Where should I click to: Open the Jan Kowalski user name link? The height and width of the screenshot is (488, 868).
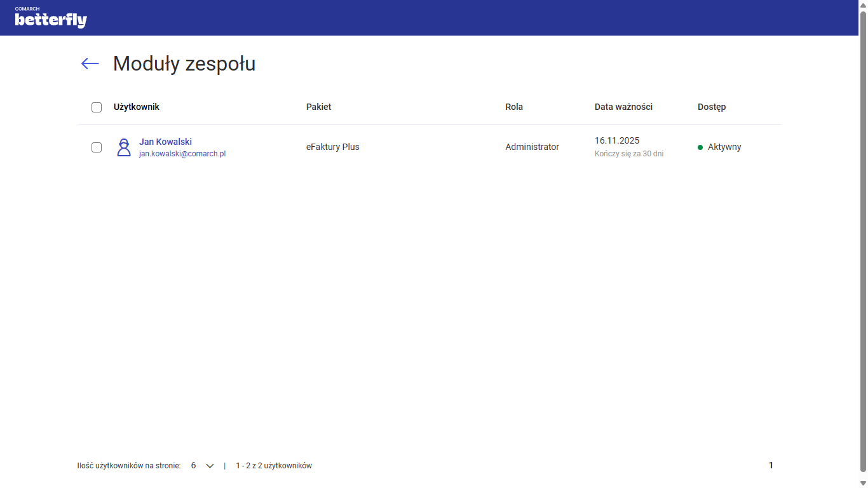[165, 142]
